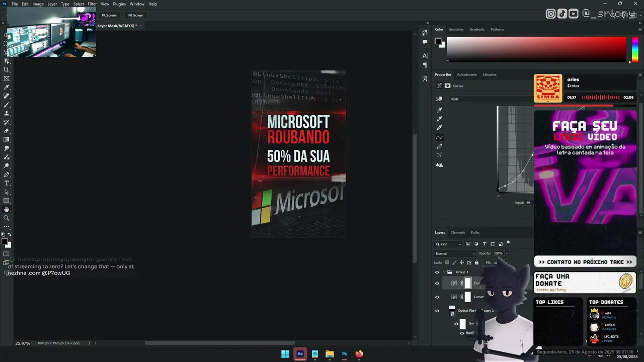This screenshot has width=644, height=362.
Task: Select the Spot Healing Brush tool
Action: coord(7,96)
